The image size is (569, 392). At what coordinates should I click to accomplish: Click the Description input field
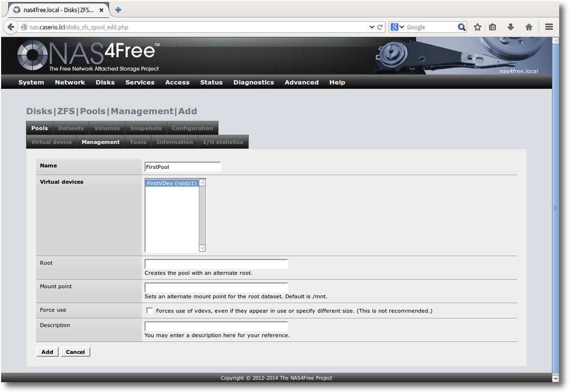tap(216, 326)
